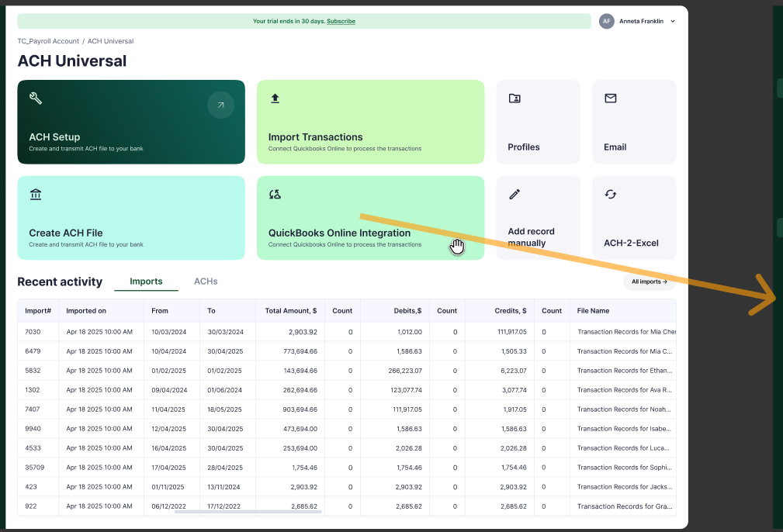Open the ACH-2-Excel card
Image resolution: width=783 pixels, height=532 pixels.
click(634, 218)
